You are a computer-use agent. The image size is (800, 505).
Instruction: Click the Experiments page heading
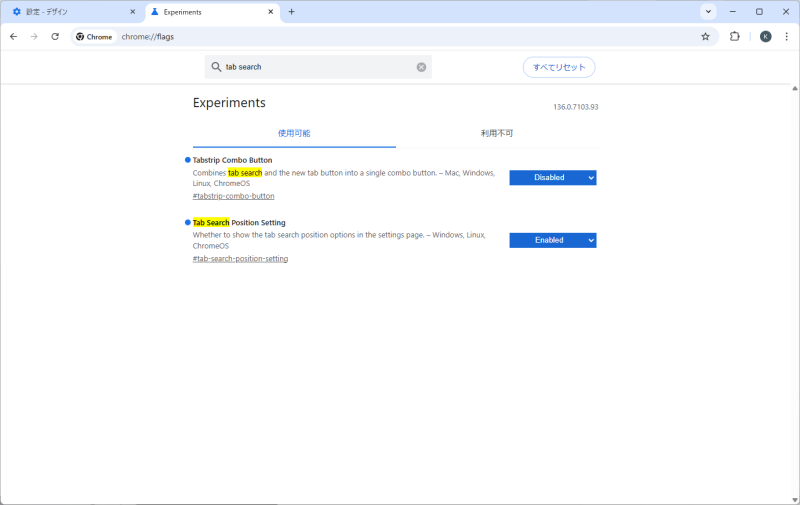point(229,103)
